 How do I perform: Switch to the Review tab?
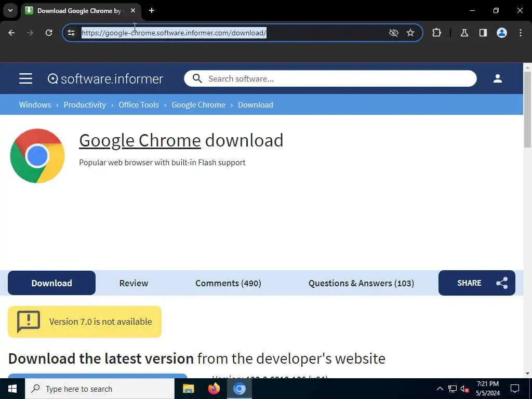pyautogui.click(x=134, y=283)
